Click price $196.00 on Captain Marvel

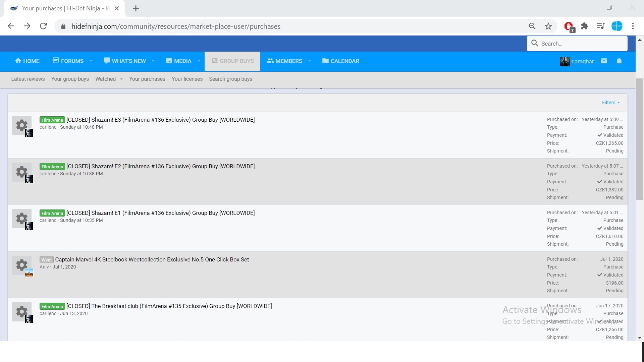[x=614, y=283]
